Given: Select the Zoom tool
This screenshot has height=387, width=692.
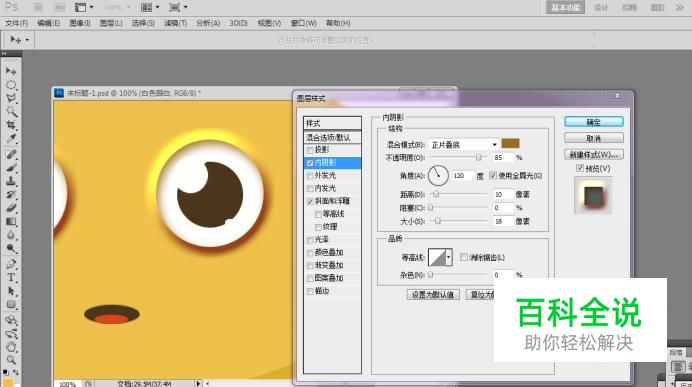Looking at the screenshot, I should point(11,361).
